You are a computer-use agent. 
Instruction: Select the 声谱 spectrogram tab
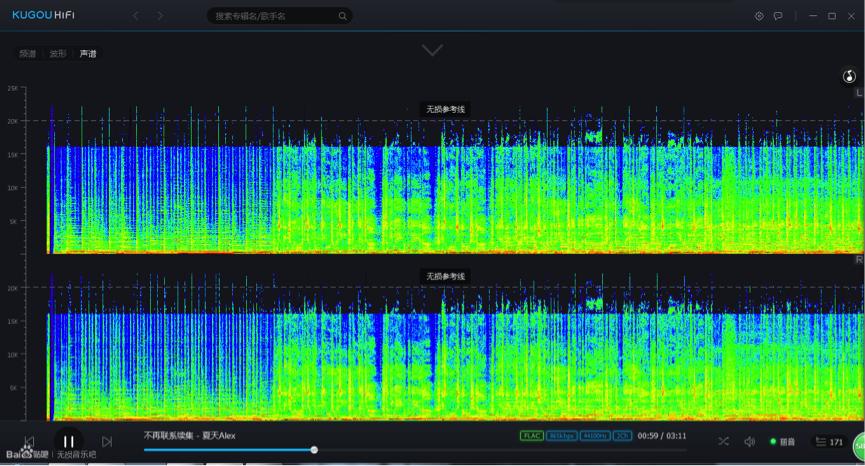(x=88, y=53)
